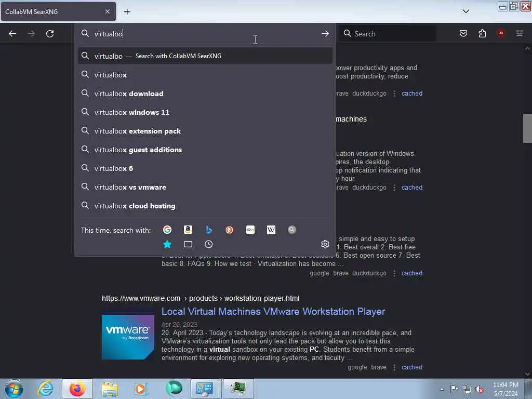This screenshot has width=532, height=399.
Task: Click the muted volume tray icon
Action: 480,390
